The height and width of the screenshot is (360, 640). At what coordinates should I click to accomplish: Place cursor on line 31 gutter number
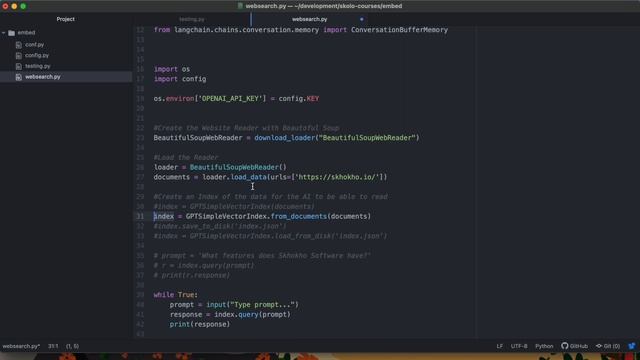tap(140, 216)
